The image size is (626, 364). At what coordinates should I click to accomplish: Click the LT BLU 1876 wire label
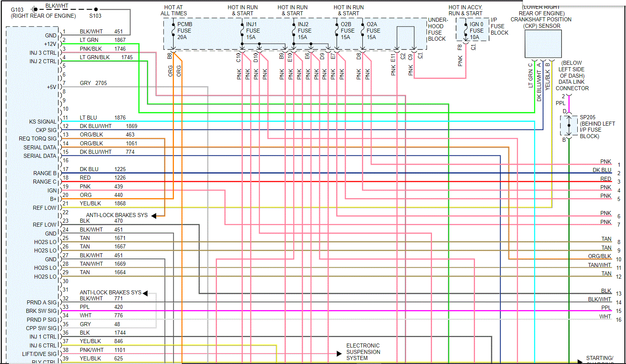103,118
